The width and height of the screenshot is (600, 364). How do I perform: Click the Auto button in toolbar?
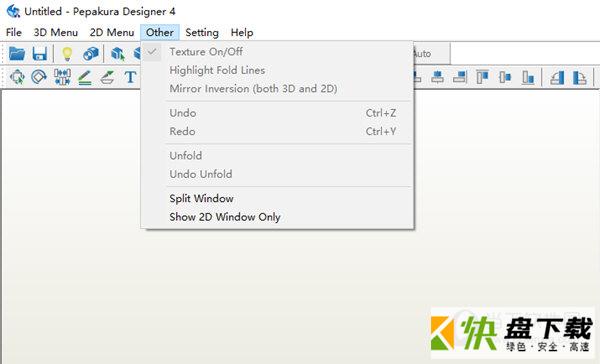(x=432, y=54)
